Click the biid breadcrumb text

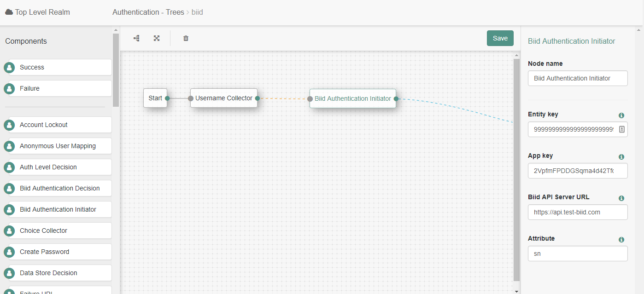(197, 12)
